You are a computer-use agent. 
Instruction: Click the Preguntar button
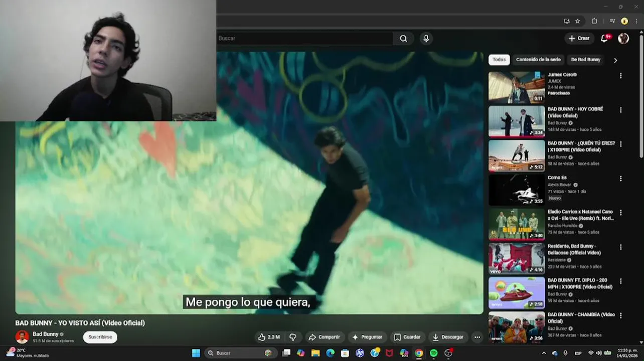pos(367,337)
